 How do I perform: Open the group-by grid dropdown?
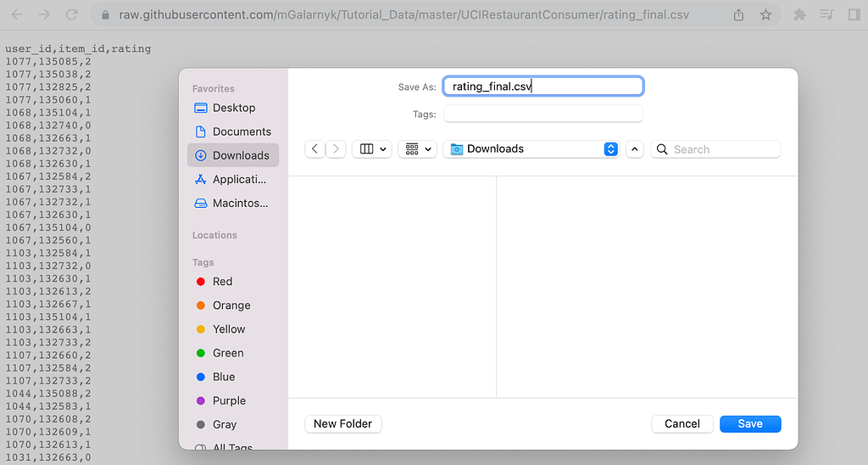point(417,149)
